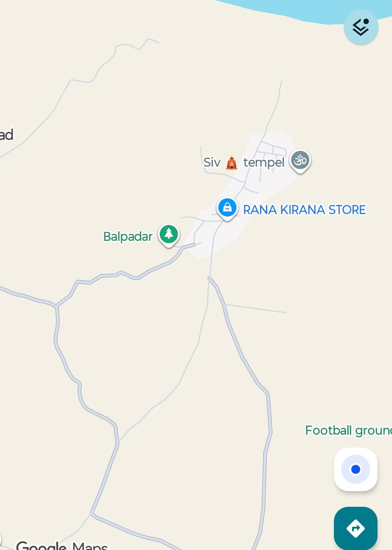Tap the partial road label ending in 'ad'
The image size is (392, 550).
tap(7, 135)
